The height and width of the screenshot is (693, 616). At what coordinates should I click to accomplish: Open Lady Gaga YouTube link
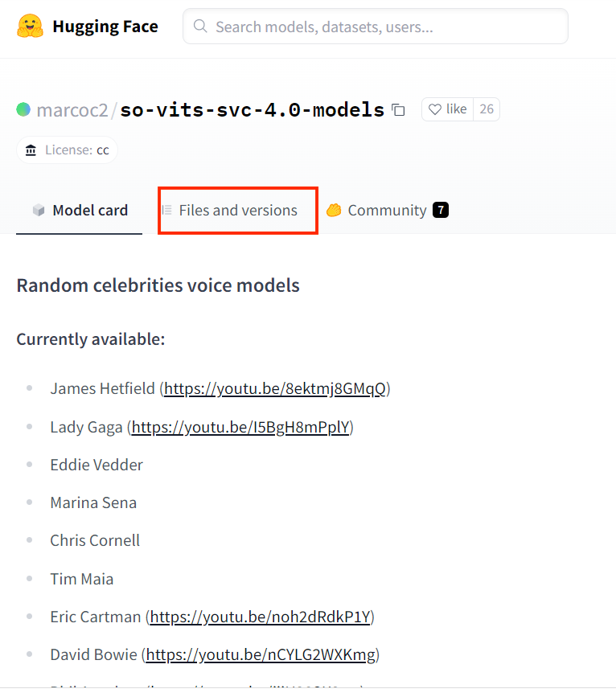pos(240,427)
